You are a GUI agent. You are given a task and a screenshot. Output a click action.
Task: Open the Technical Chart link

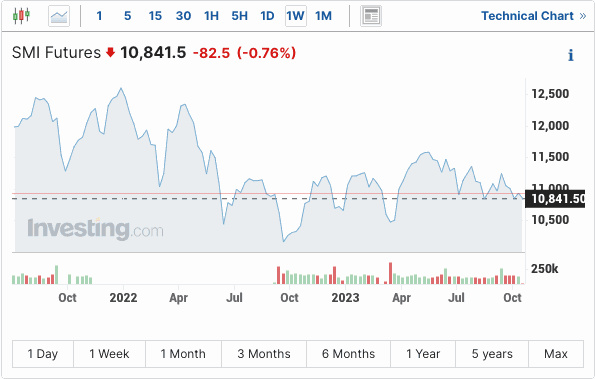point(534,16)
